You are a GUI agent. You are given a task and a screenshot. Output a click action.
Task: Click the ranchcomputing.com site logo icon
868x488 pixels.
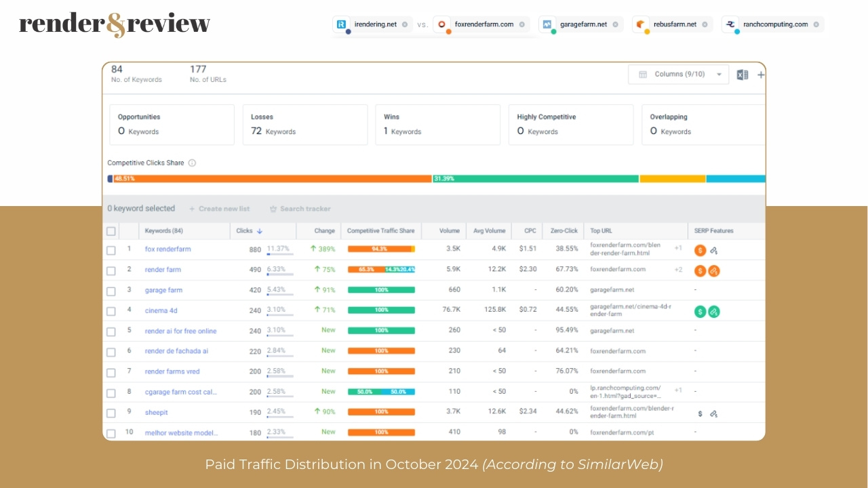point(730,24)
